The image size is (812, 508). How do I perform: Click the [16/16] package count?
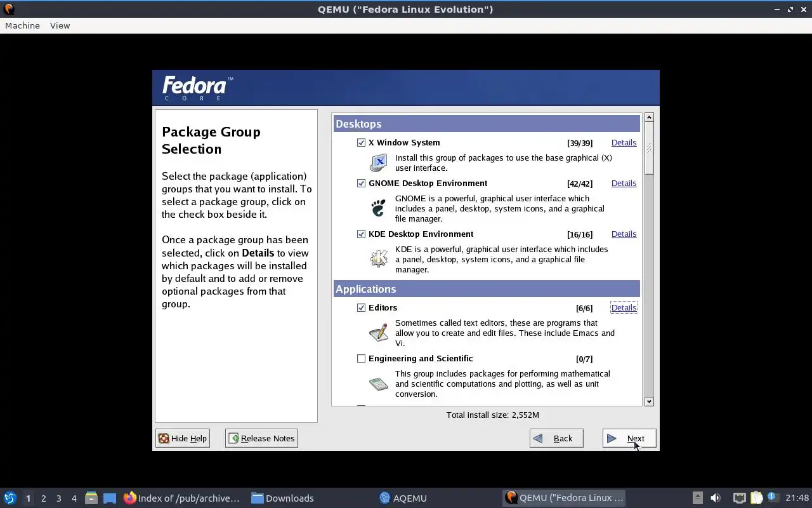point(580,234)
